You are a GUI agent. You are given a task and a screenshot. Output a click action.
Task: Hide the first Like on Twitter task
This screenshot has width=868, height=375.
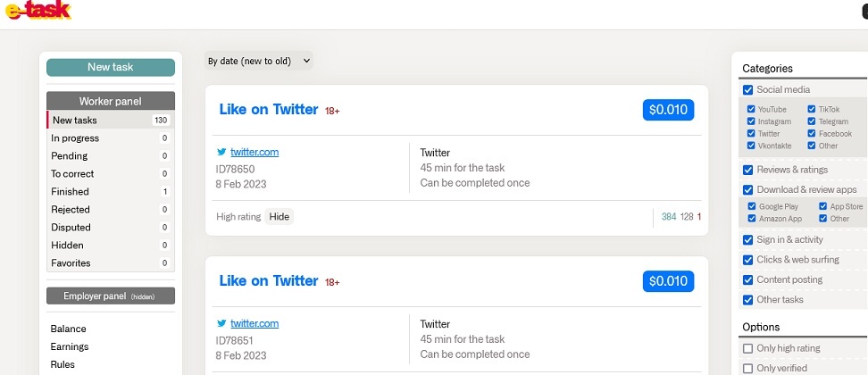tap(280, 216)
